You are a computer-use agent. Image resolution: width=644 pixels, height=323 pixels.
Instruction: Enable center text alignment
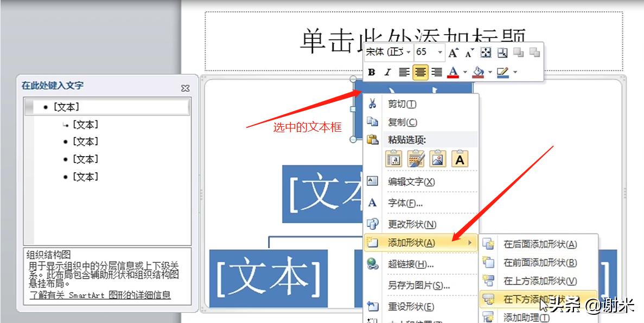pos(422,72)
